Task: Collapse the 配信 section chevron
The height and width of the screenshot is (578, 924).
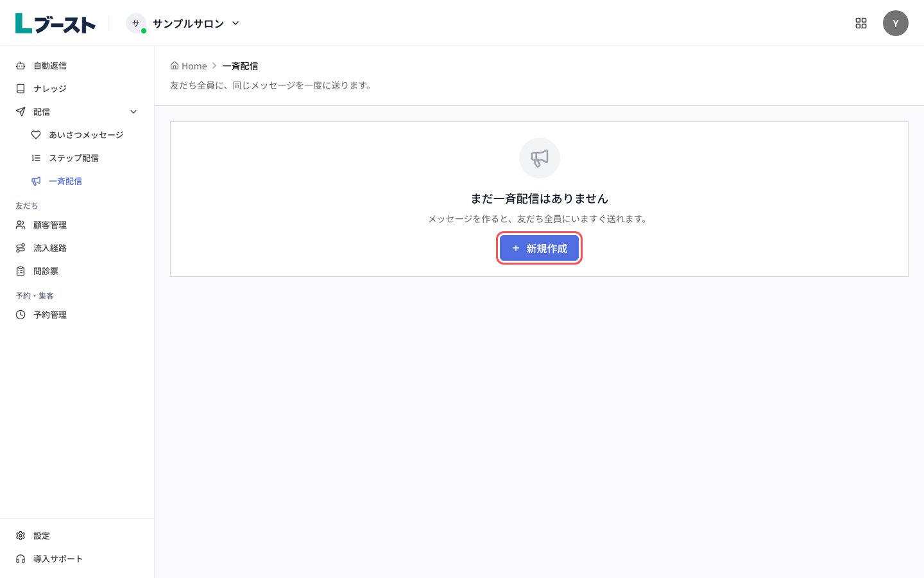Action: click(133, 112)
